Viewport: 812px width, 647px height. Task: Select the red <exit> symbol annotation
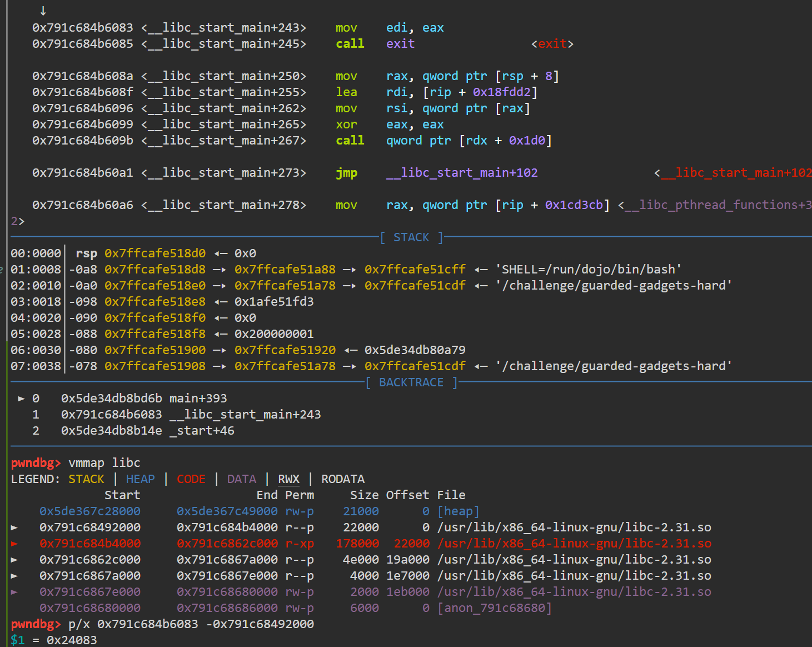click(x=552, y=44)
